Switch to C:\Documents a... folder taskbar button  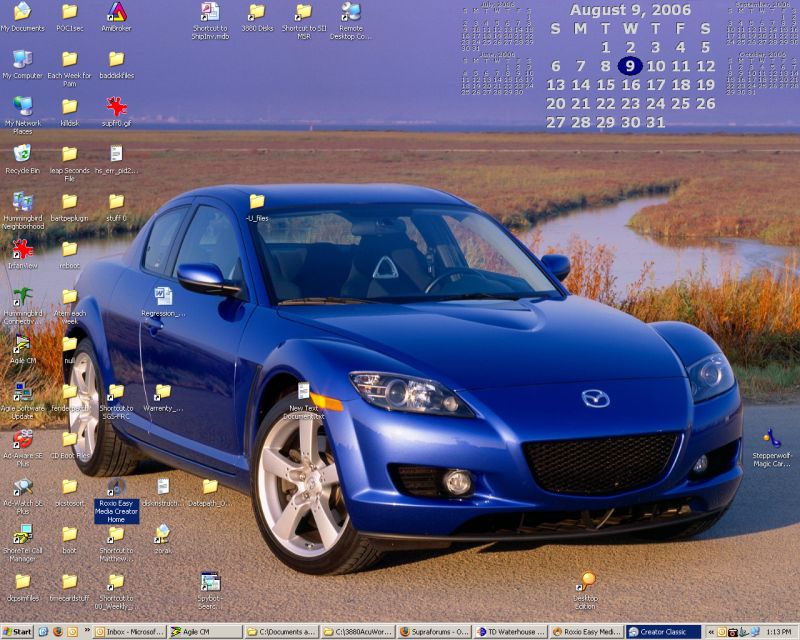click(281, 632)
